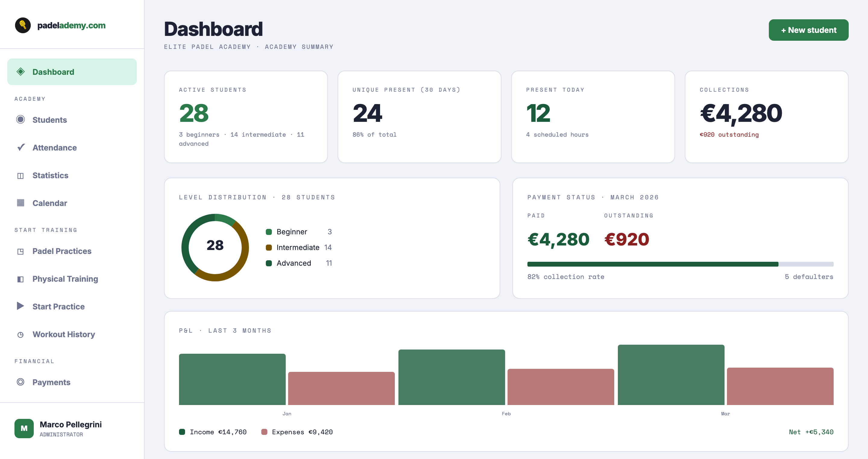Viewport: 868px width, 459px height.
Task: Click the Physical Training icon
Action: point(21,279)
